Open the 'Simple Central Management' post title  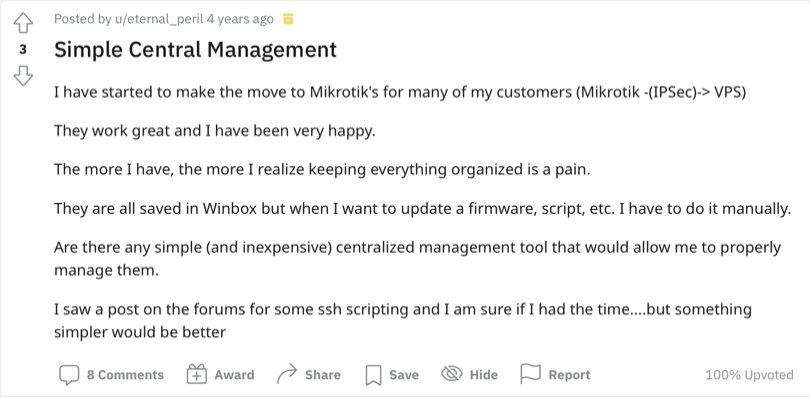195,50
